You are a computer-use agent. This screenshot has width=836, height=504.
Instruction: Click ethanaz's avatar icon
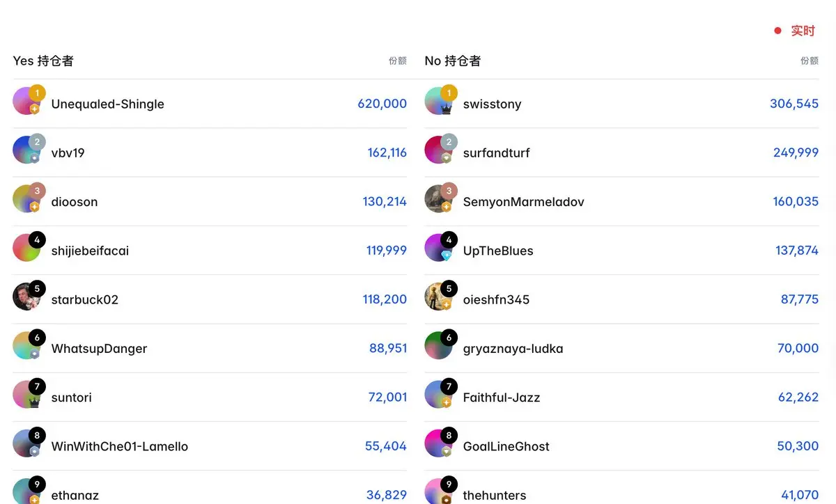(26, 491)
